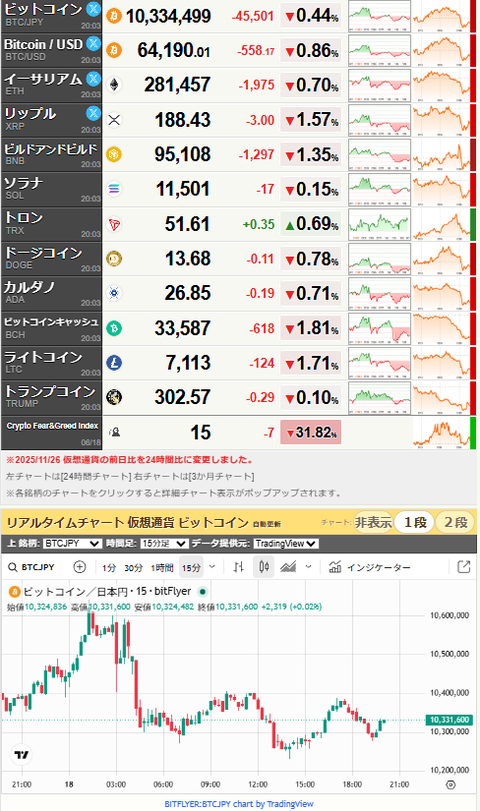Open the インジケーター indicators menu
The height and width of the screenshot is (811, 480).
[x=370, y=567]
